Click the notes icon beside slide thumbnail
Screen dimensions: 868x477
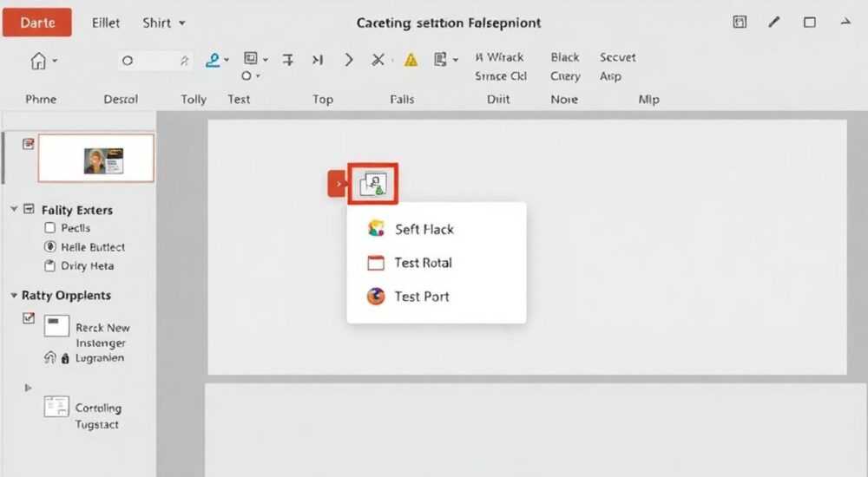[29, 144]
